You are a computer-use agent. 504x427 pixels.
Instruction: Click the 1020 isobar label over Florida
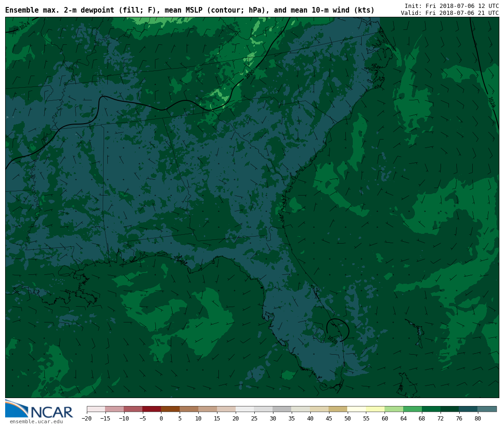333,340
